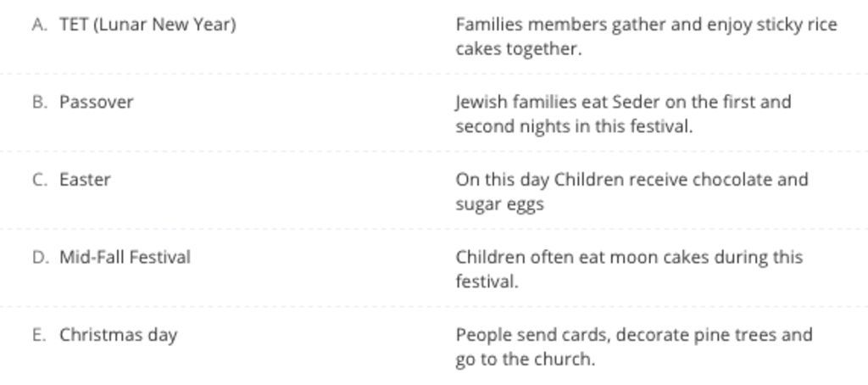868x385 pixels.
Task: Click the letter B marker
Action: point(40,103)
